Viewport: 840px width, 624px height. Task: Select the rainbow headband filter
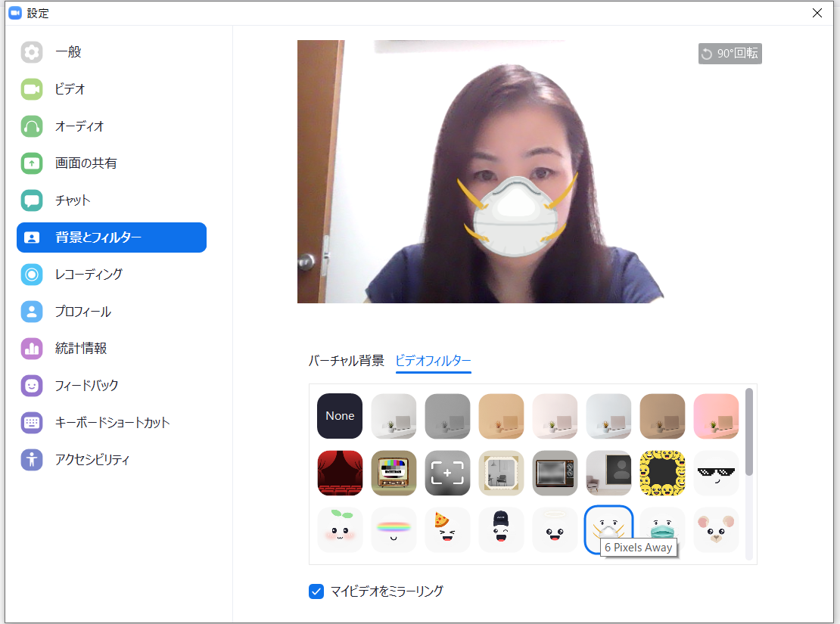point(394,530)
